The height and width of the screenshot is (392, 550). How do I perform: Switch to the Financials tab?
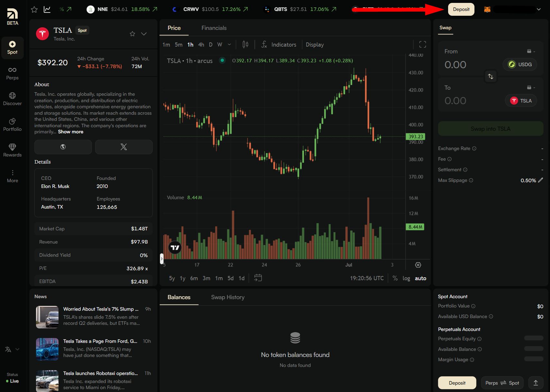coord(214,28)
